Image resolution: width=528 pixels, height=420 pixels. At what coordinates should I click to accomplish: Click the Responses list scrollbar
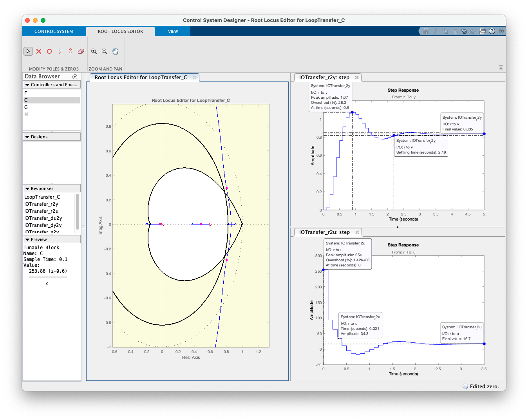pos(78,212)
